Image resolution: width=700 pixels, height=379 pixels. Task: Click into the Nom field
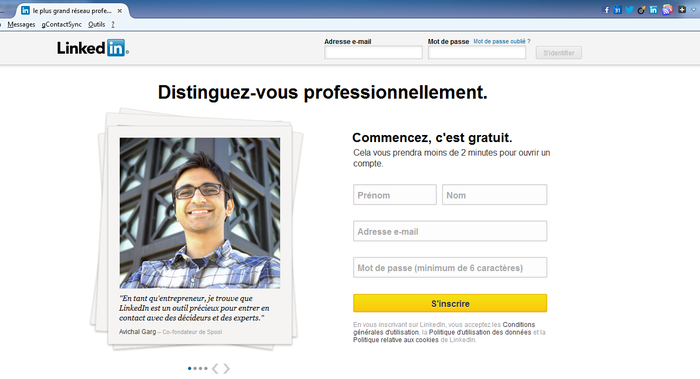(494, 195)
